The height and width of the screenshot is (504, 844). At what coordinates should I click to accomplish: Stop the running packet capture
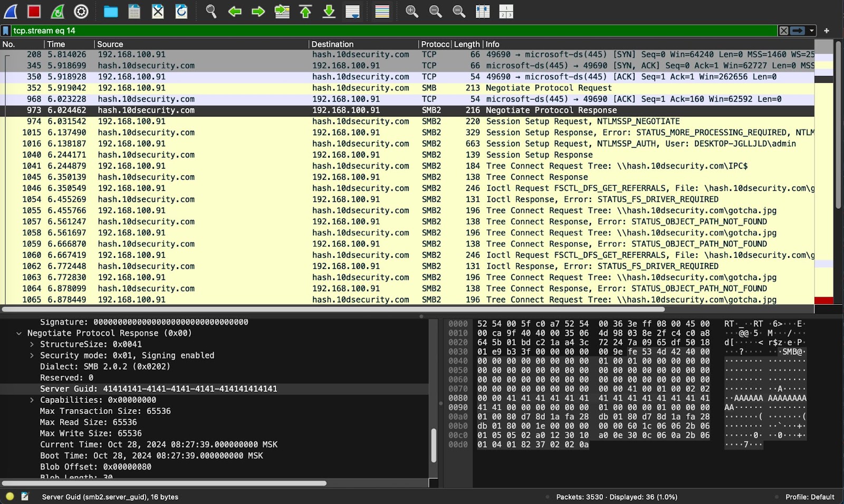pyautogui.click(x=34, y=11)
